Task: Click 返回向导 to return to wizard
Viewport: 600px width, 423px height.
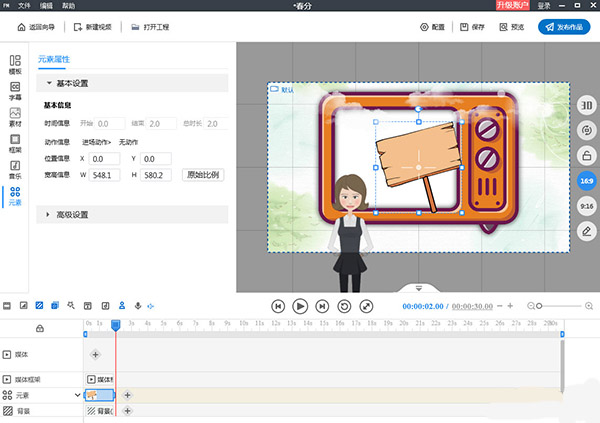Action: [36, 27]
